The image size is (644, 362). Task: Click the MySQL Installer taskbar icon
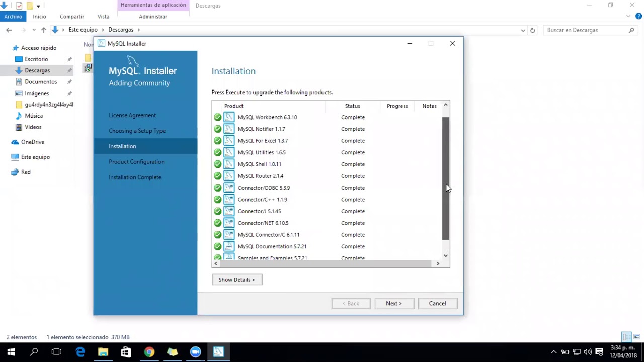[218, 352]
